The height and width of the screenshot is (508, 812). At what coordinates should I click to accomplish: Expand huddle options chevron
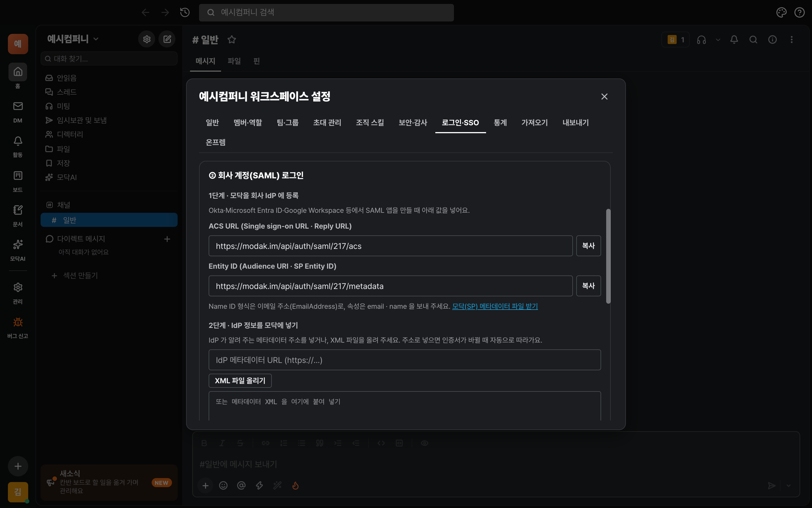718,40
